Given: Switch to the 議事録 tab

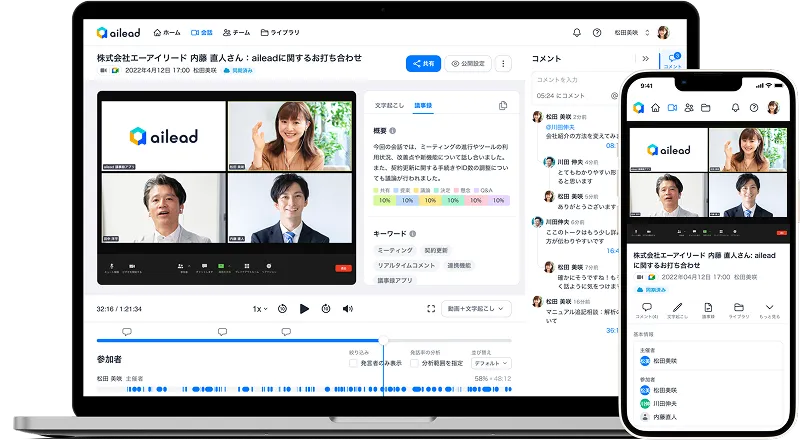Looking at the screenshot, I should 423,105.
